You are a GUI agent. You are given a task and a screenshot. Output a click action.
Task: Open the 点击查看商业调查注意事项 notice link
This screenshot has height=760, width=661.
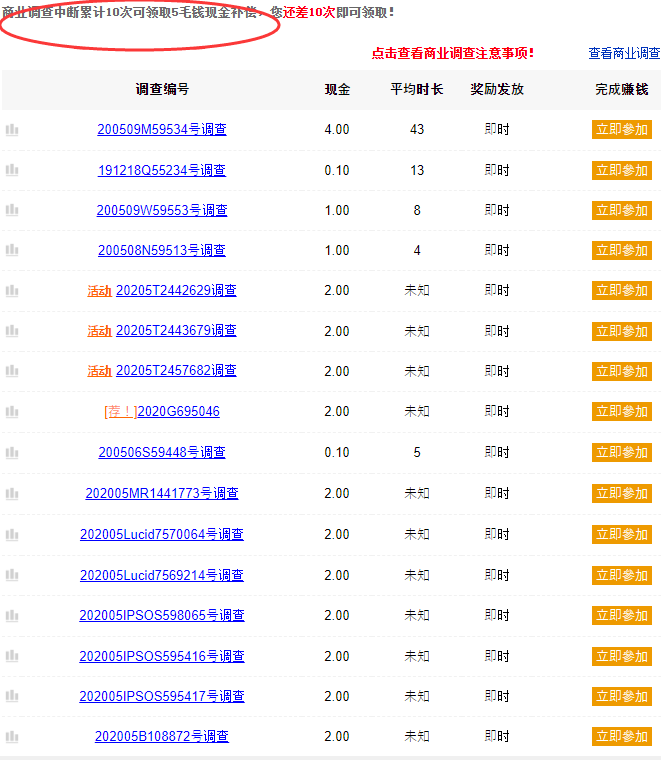pyautogui.click(x=453, y=53)
